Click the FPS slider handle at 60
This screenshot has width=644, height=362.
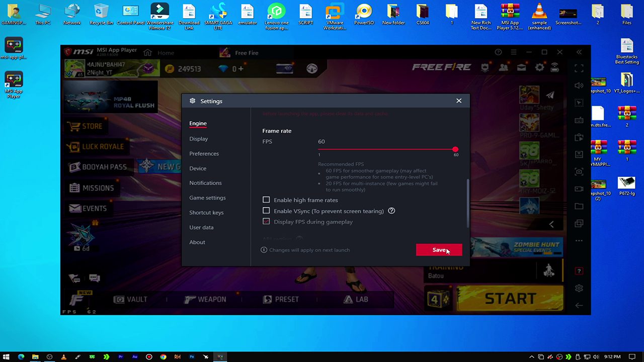[x=455, y=149]
